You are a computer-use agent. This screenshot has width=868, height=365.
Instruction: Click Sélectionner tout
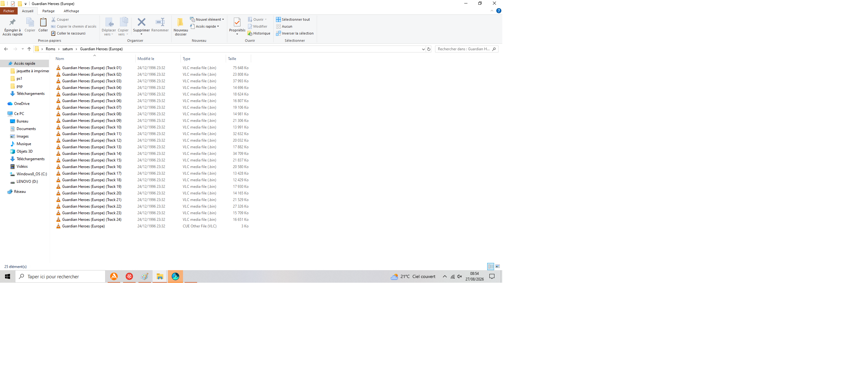click(293, 19)
